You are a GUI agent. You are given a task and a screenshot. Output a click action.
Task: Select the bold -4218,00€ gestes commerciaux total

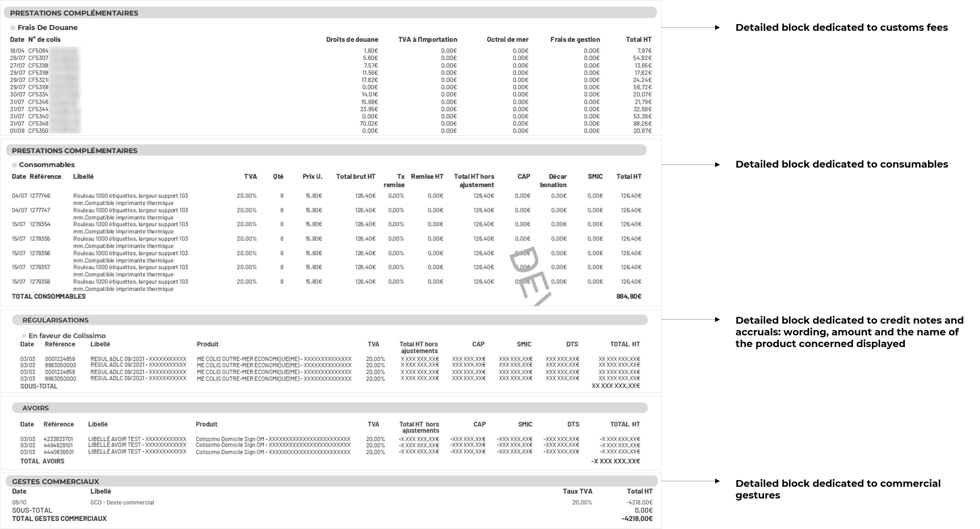click(637, 518)
